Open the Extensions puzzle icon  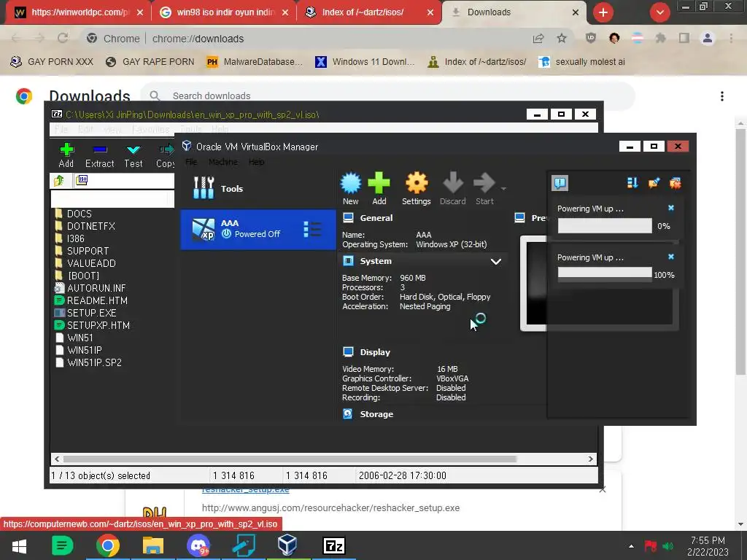[660, 38]
